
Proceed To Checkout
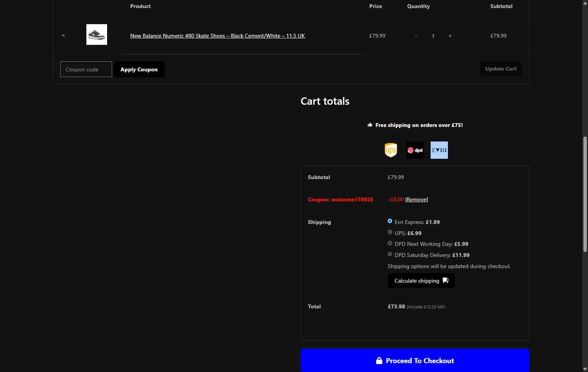point(415,360)
